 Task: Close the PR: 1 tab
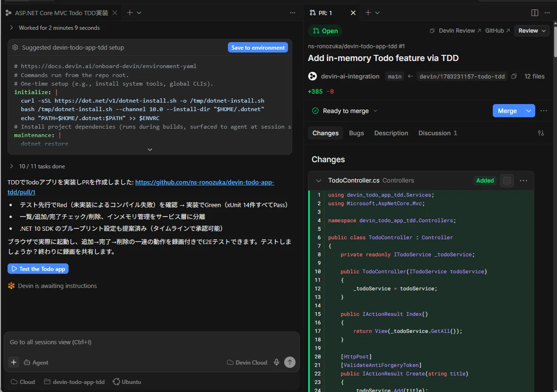point(353,13)
